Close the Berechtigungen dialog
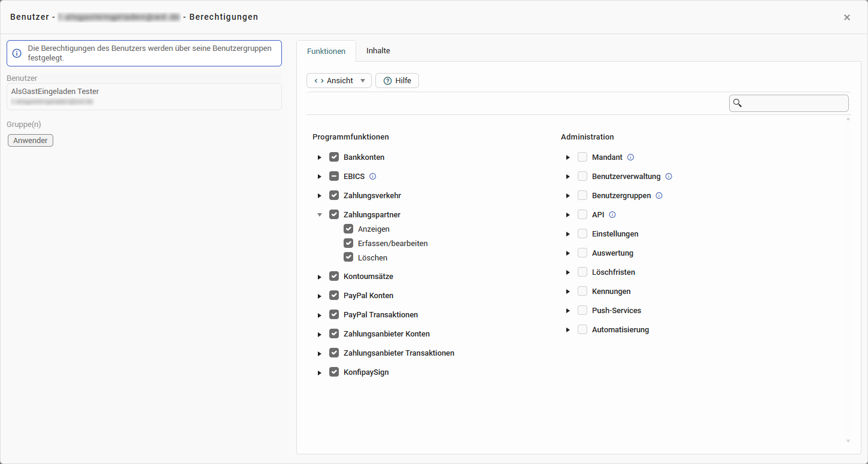The image size is (868, 464). coord(846,17)
